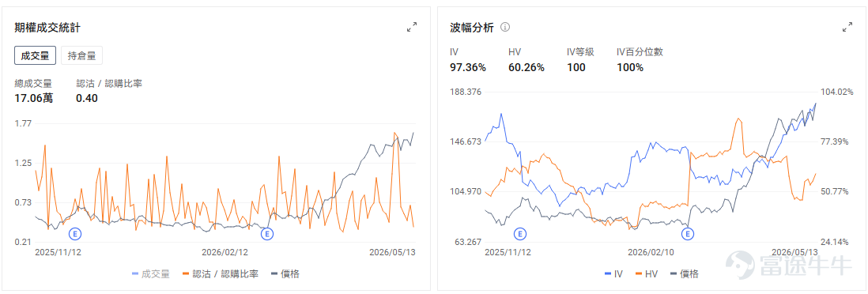This screenshot has height=294, width=868.
Task: Click the put/call ratio value 0.40
Action: [x=86, y=99]
